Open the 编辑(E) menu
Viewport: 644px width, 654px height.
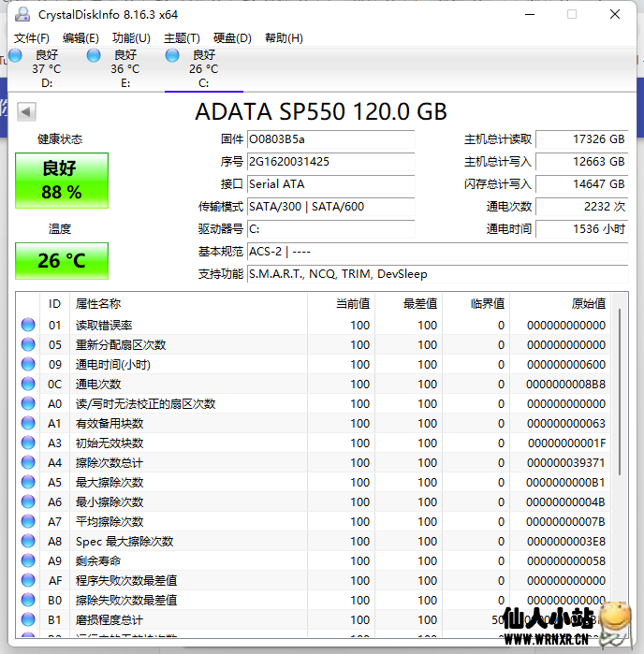coord(80,38)
